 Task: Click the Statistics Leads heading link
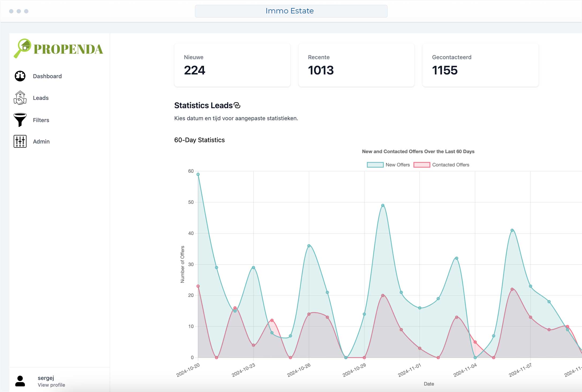pyautogui.click(x=203, y=105)
